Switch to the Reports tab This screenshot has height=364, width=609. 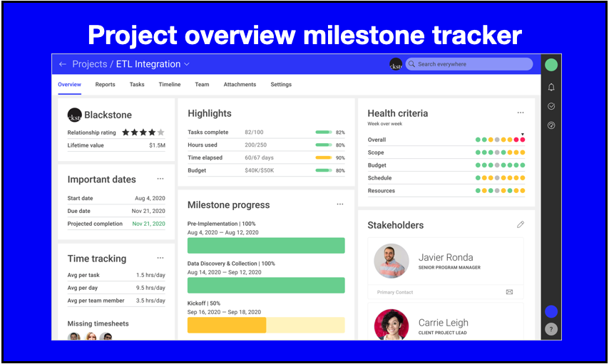click(106, 84)
